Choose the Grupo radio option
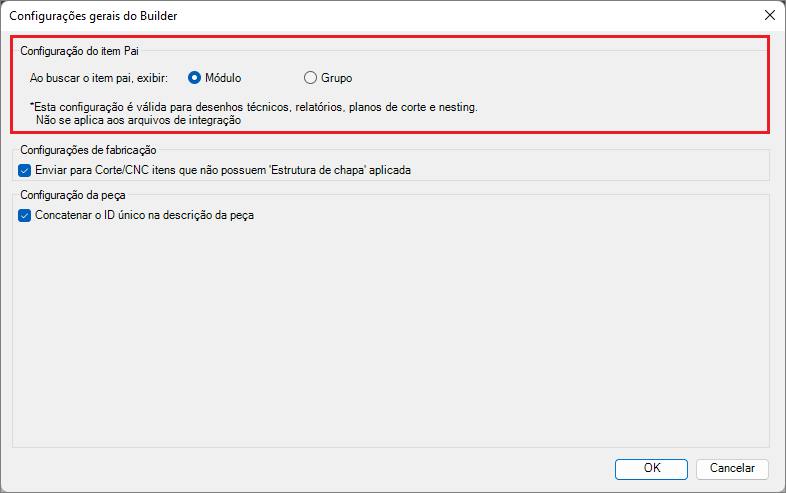Viewport: 786px width, 493px height. 310,77
